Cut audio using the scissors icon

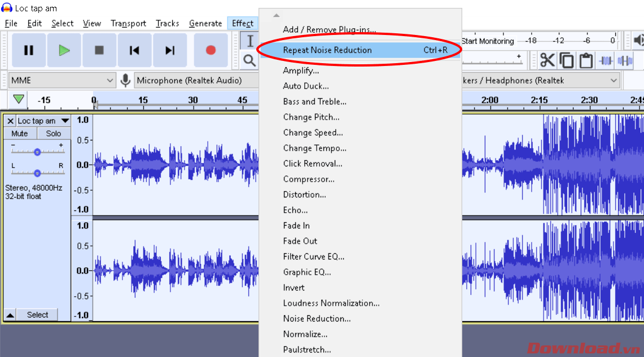[547, 59]
